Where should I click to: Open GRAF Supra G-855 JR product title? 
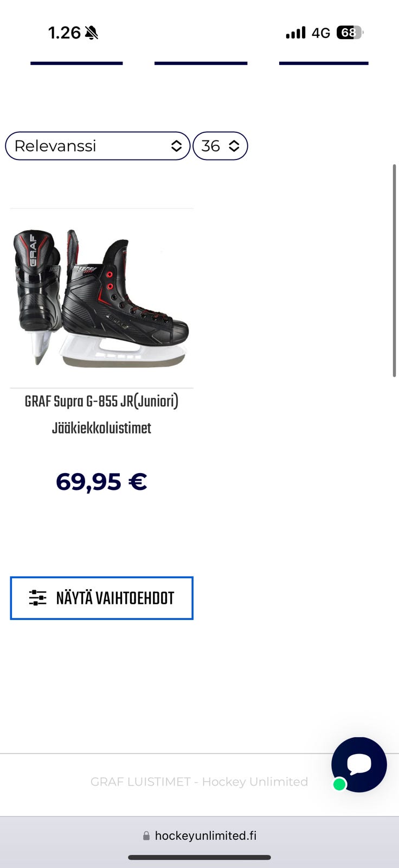click(101, 414)
